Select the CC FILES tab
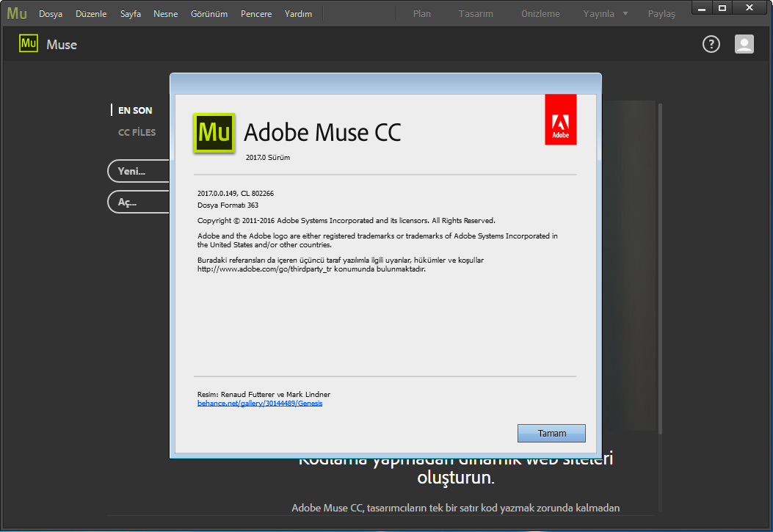The image size is (773, 532). pyautogui.click(x=137, y=133)
